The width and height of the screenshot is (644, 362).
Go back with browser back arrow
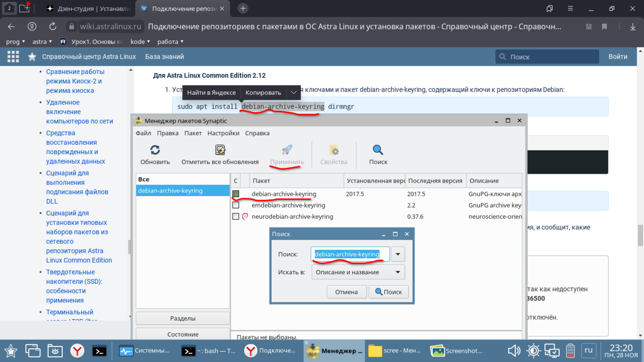[11, 26]
